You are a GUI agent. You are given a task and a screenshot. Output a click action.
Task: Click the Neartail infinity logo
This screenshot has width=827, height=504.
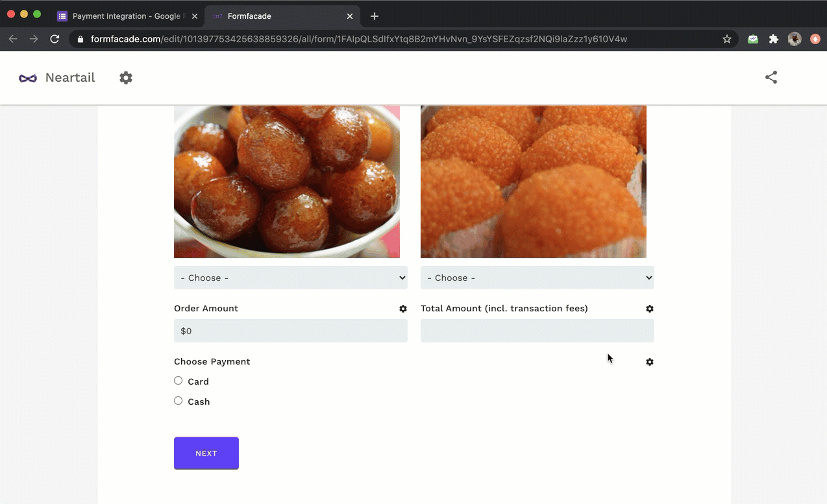coord(28,78)
